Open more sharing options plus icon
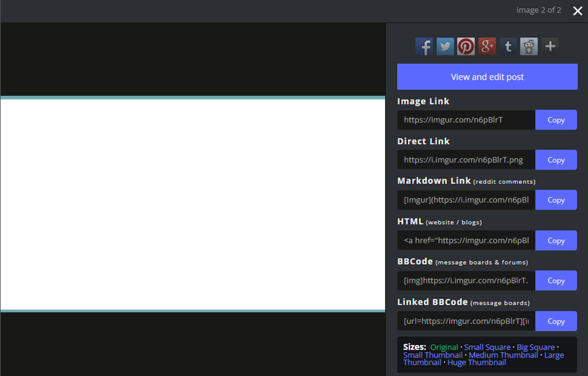Viewport: 588px width, 376px height. point(550,47)
